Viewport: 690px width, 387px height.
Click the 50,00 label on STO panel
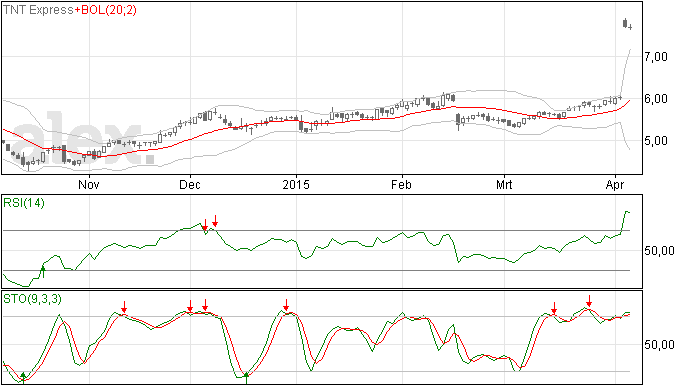pos(659,345)
